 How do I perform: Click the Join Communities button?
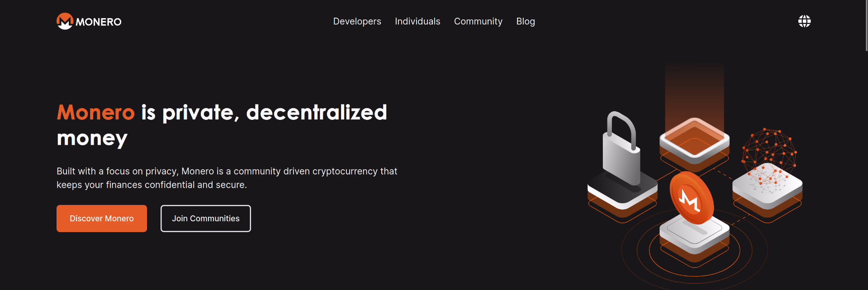(206, 219)
